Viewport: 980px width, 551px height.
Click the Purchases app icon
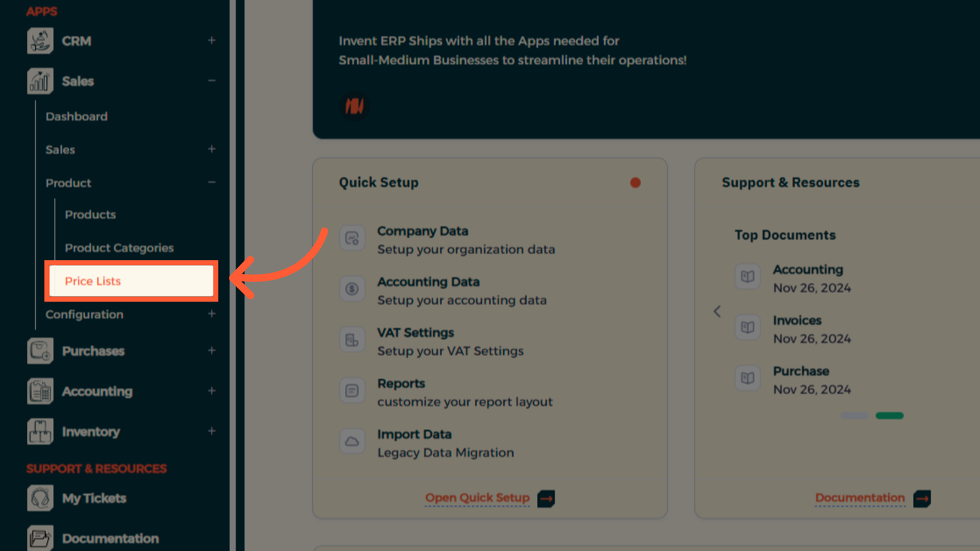click(x=40, y=351)
